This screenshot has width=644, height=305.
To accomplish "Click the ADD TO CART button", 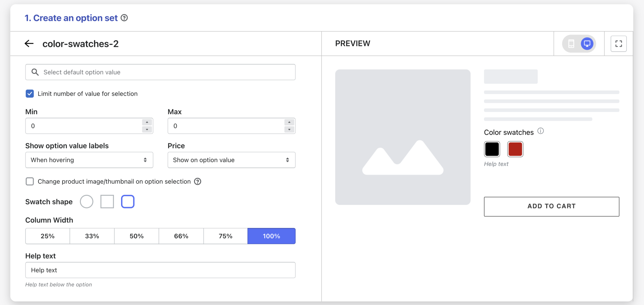I will [551, 206].
